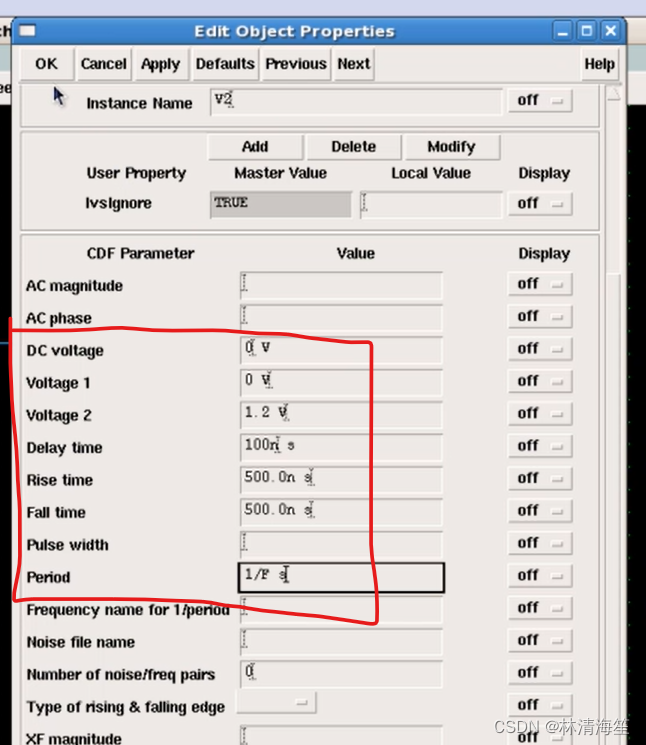
Task: Click the AC phase value field
Action: (x=342, y=317)
